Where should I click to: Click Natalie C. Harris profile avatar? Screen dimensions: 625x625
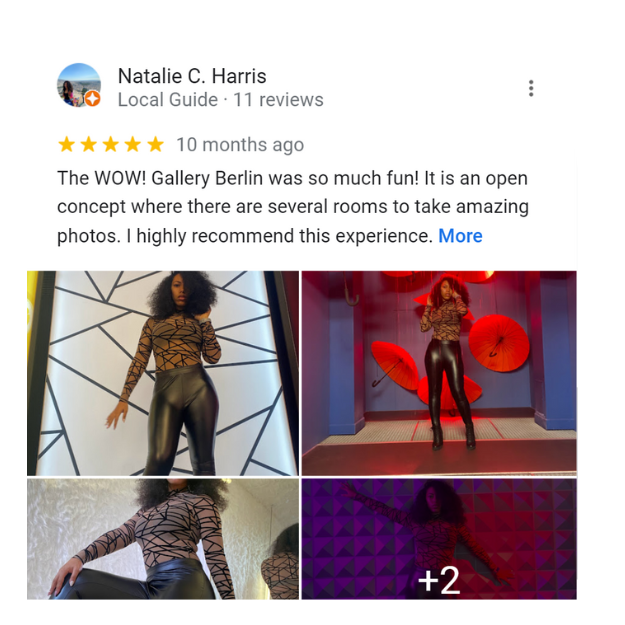tap(79, 85)
